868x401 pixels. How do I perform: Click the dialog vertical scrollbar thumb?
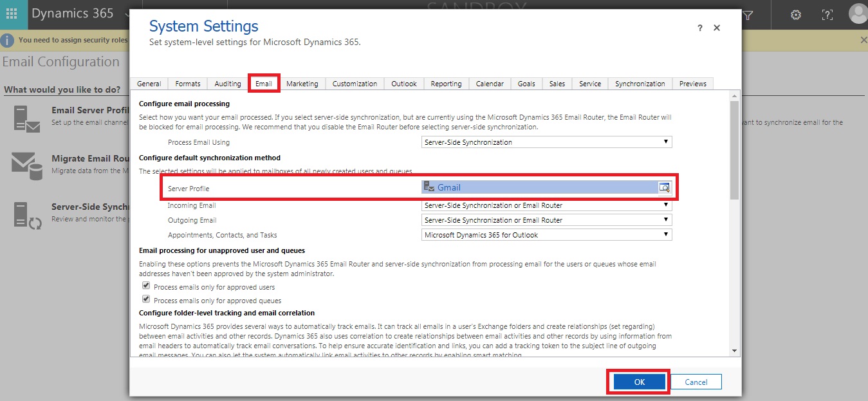pos(734,148)
